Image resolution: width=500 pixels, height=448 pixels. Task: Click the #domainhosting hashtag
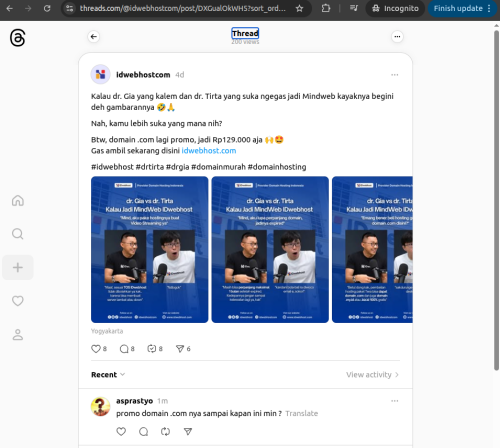277,167
